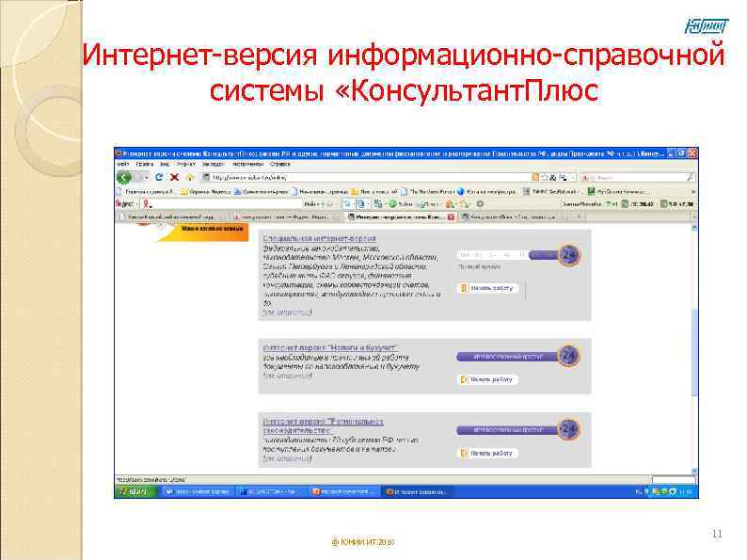The image size is (747, 560).
Task: Open the Справка menu
Action: pos(279,164)
